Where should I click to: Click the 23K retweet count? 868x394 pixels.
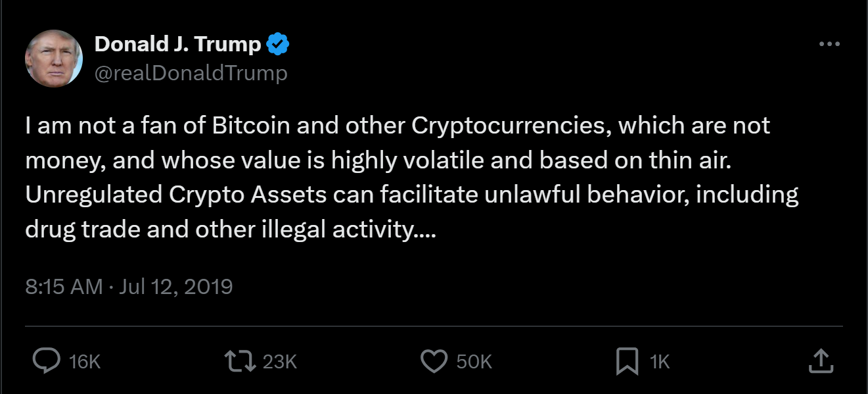coord(279,362)
